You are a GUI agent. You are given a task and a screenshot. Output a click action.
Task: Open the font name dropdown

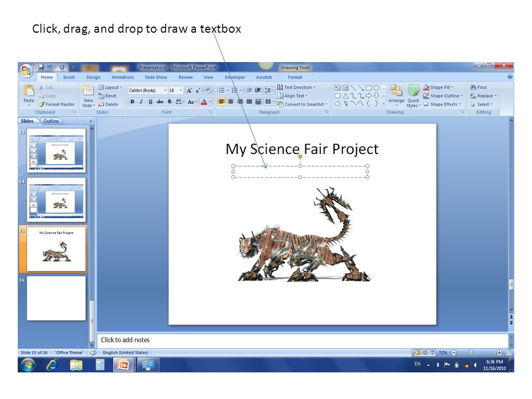pos(165,90)
